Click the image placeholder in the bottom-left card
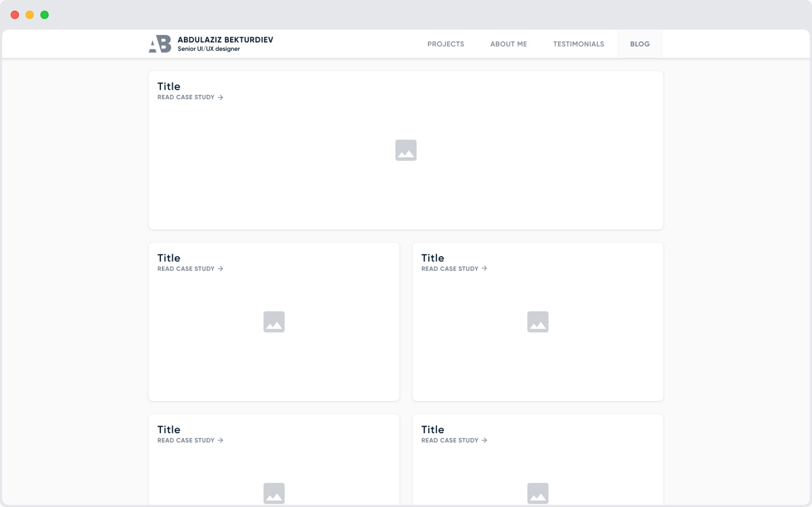Viewport: 812px width, 507px height. pos(274,493)
